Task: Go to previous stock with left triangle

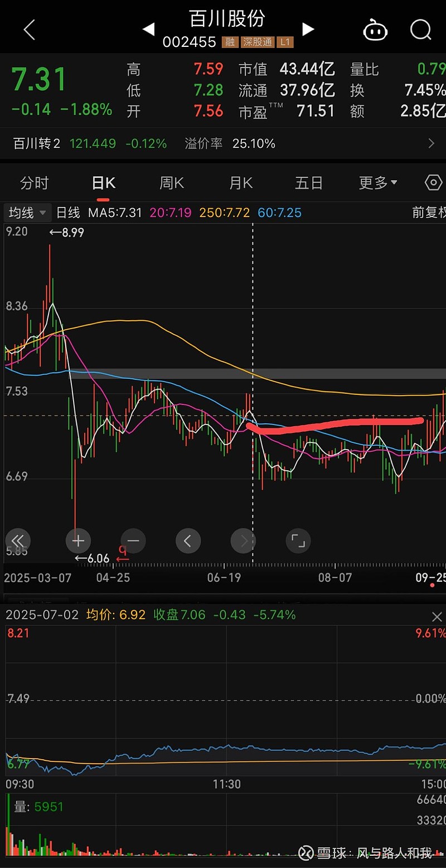Action: point(149,29)
